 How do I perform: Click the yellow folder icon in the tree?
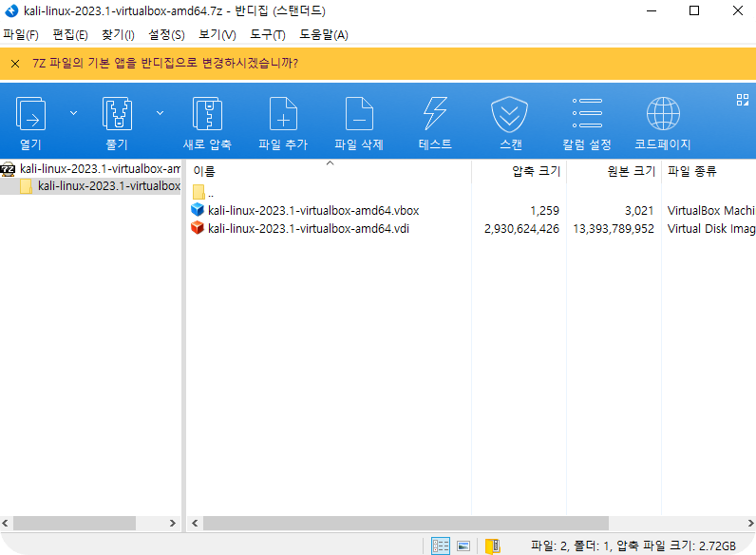(26, 186)
